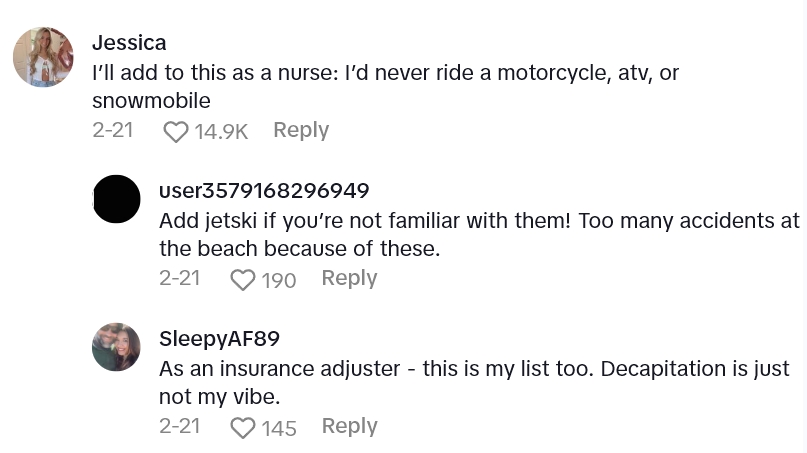The image size is (807, 453).
Task: Click the 190 like count
Action: pos(279,280)
